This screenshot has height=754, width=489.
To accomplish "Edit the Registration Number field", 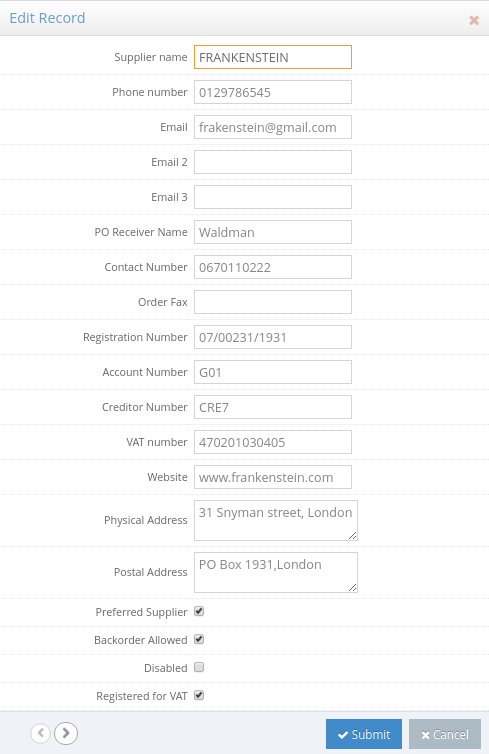I will click(273, 337).
